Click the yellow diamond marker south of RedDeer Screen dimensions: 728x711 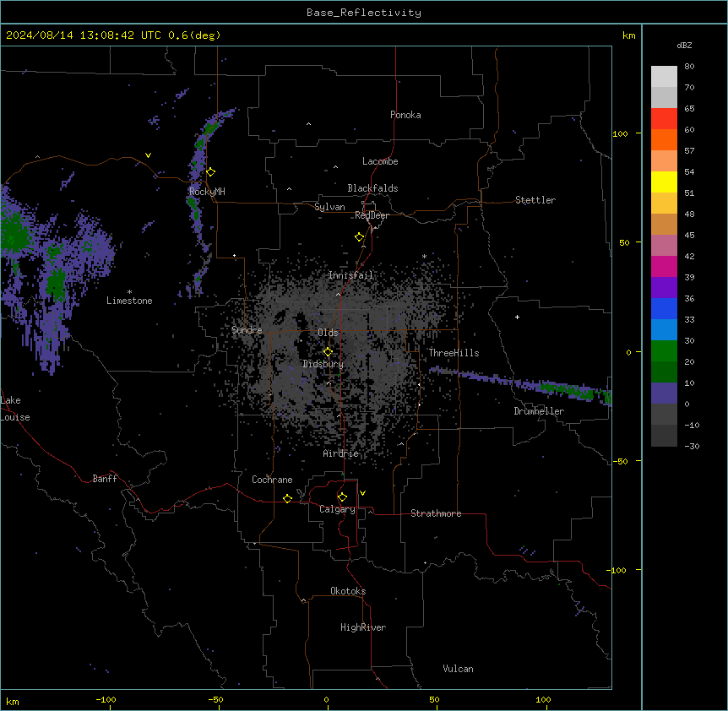(360, 237)
